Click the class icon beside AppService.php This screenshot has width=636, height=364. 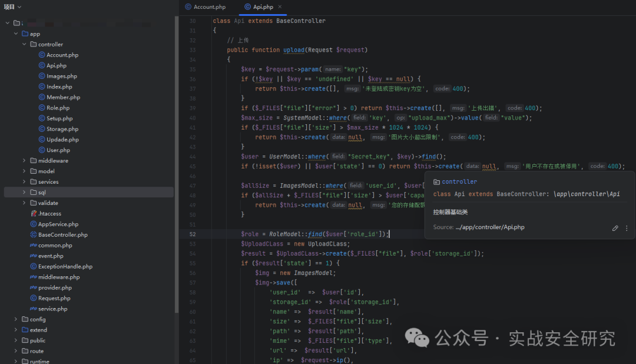pyautogui.click(x=33, y=224)
